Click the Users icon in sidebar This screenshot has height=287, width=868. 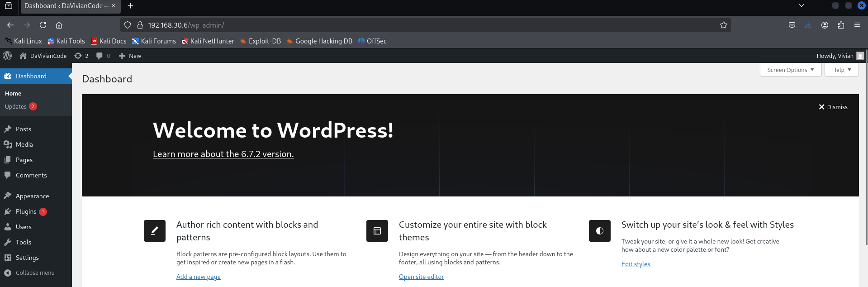8,227
